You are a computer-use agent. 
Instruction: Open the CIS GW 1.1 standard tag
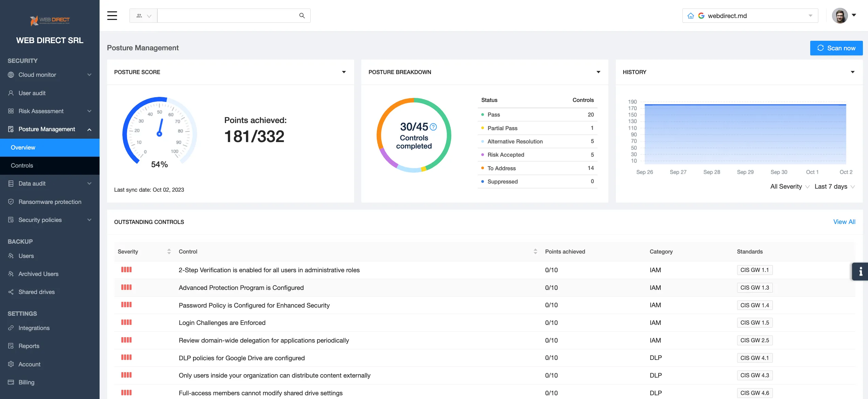(755, 270)
